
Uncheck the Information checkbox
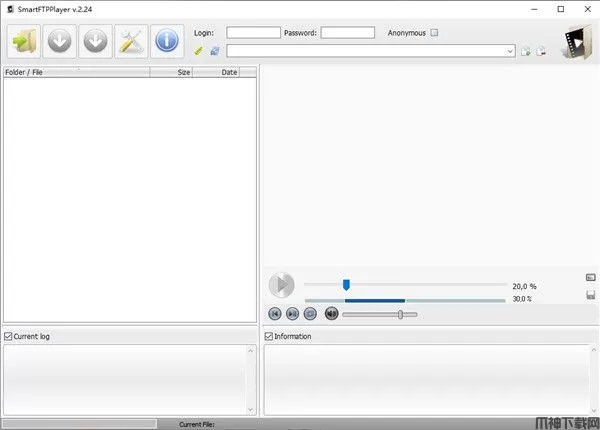(269, 336)
